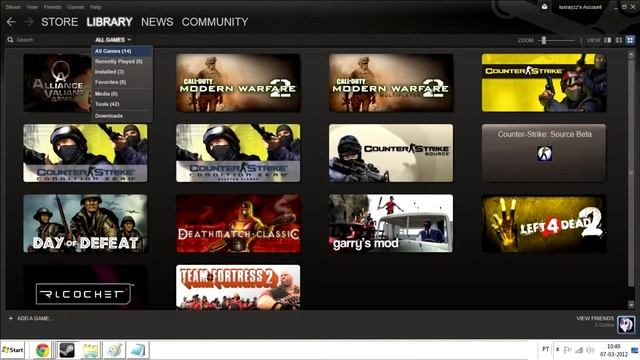This screenshot has height=360, width=640.
Task: Click the Steam taskbar icon
Action: pos(67,350)
